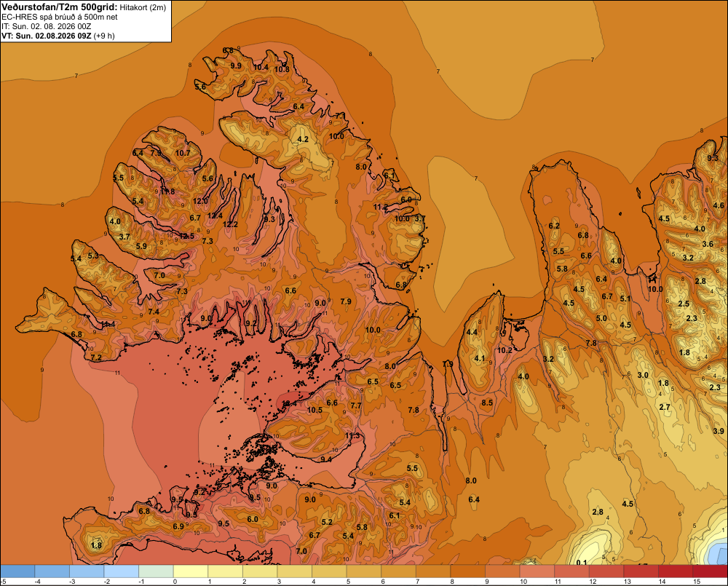Click the 4.2 temperature label on northern peninsula
The image size is (728, 586).
(x=303, y=139)
